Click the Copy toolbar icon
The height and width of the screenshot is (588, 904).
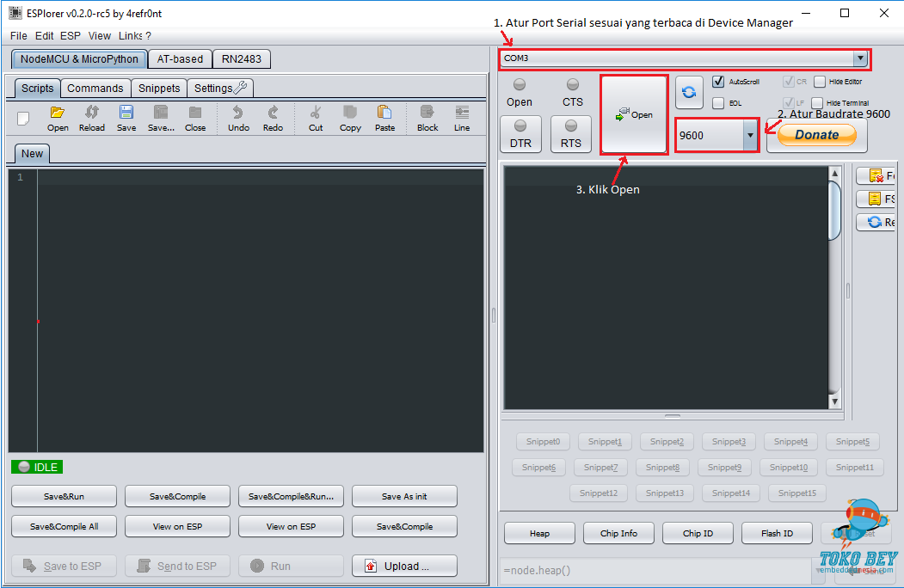pos(350,118)
